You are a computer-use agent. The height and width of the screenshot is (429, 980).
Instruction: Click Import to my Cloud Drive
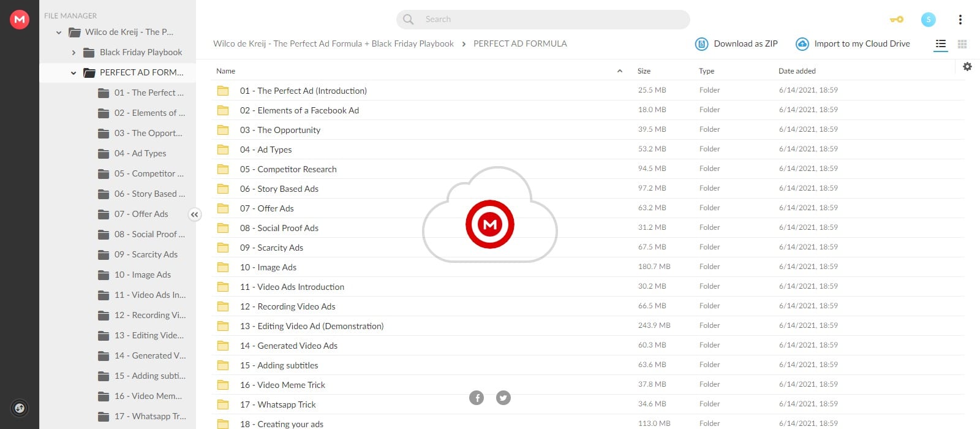tap(853, 44)
